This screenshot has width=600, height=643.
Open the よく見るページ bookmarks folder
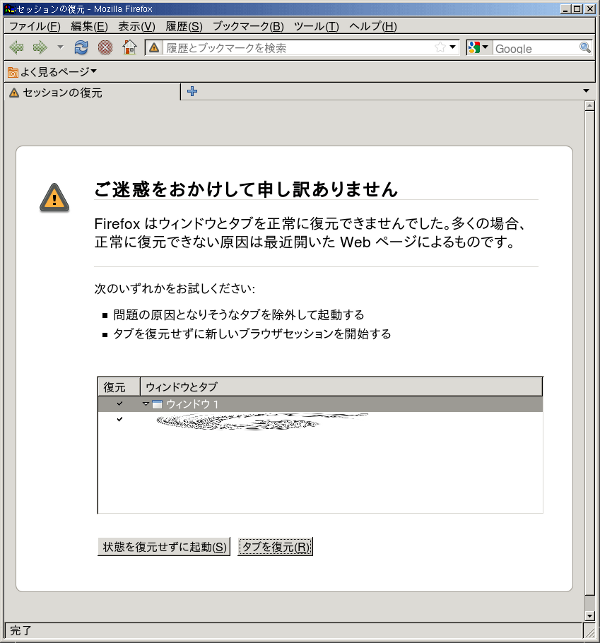point(52,72)
